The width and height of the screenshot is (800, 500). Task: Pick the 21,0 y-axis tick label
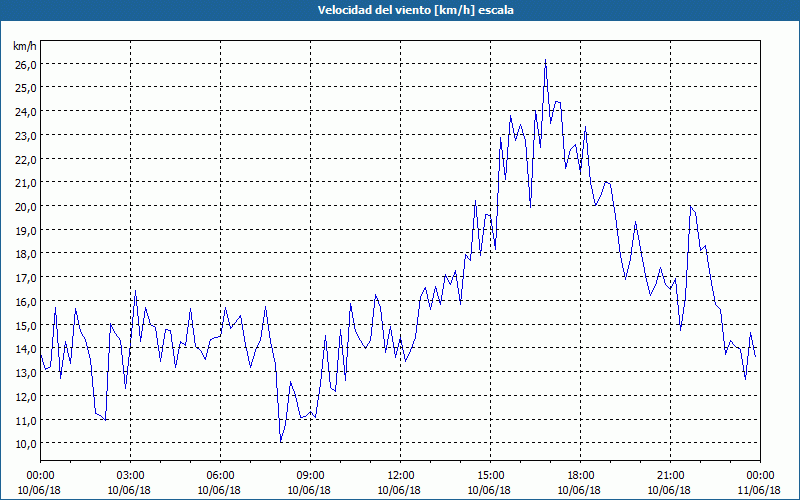click(24, 183)
